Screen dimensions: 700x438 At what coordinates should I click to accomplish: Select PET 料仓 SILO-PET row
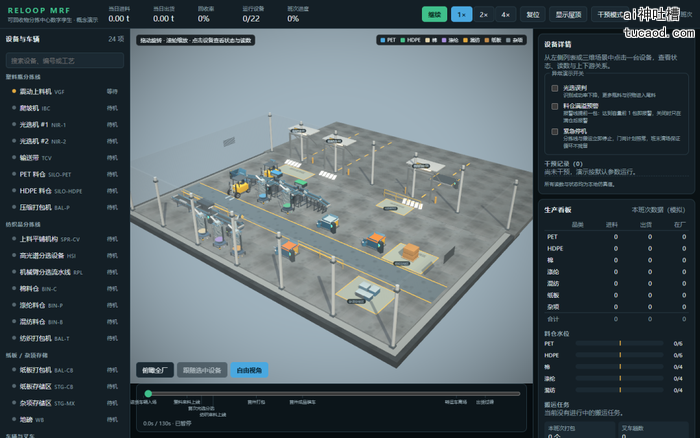click(x=64, y=174)
